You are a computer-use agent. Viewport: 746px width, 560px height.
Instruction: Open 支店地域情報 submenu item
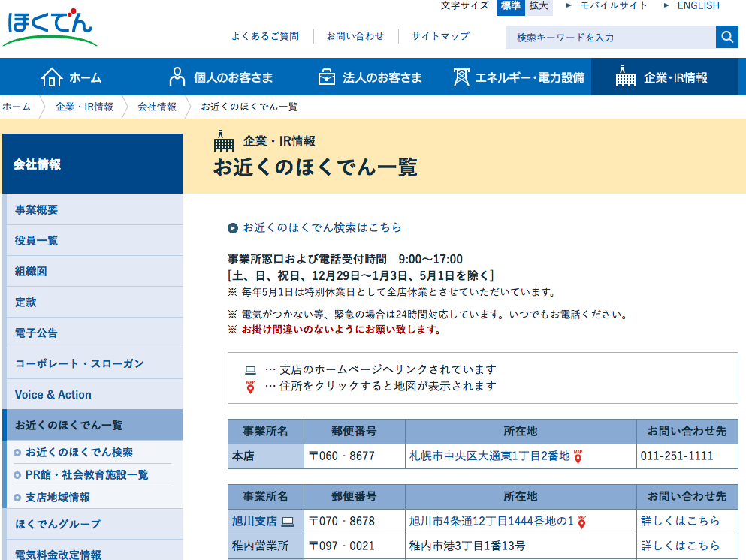click(x=58, y=498)
